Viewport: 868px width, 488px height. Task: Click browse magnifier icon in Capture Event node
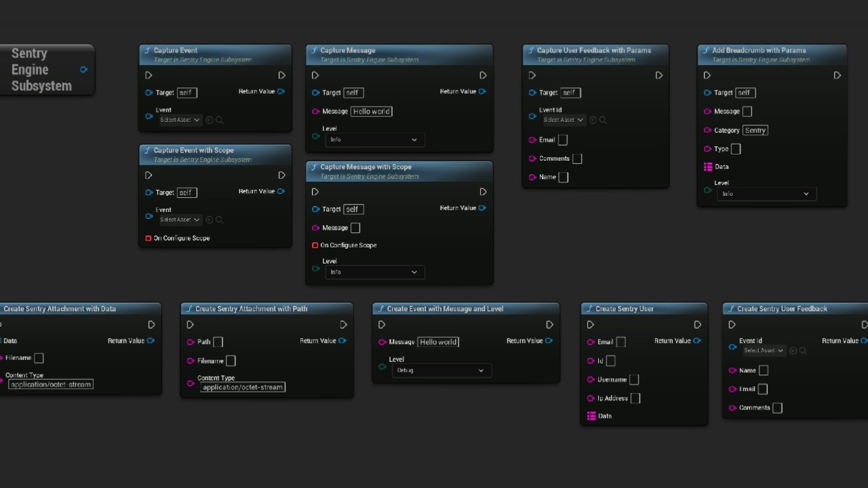coord(219,120)
